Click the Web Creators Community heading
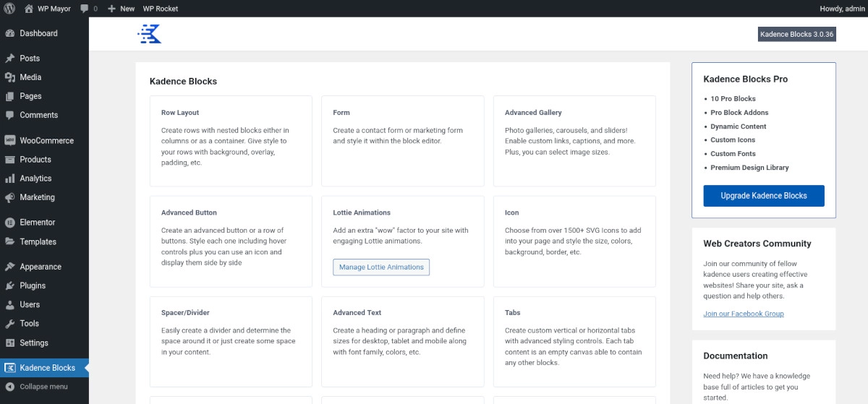The image size is (868, 404). [x=757, y=244]
